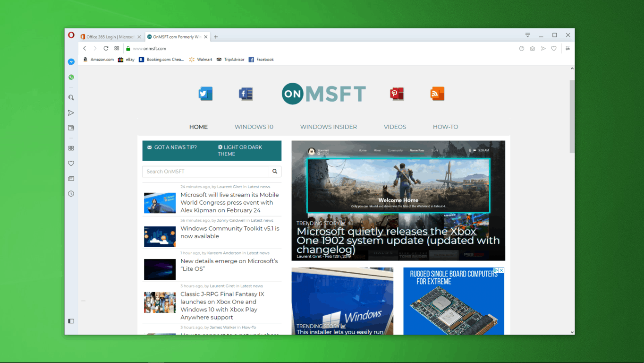Open the Amazon.com bookmark
Viewport: 644px width, 363px height.
pyautogui.click(x=99, y=60)
